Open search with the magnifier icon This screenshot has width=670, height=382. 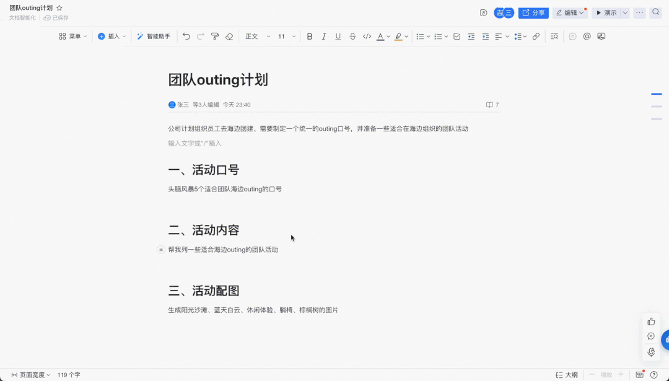coord(656,12)
